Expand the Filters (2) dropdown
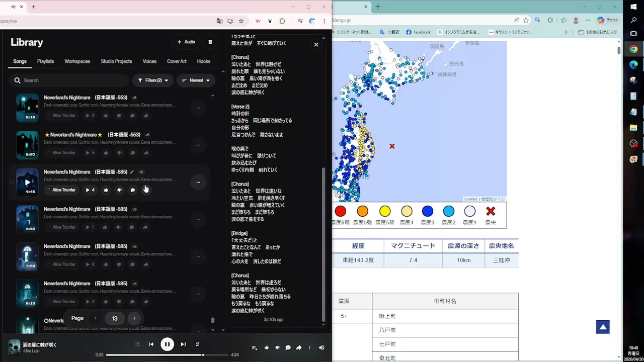The width and height of the screenshot is (644, 362). click(153, 80)
